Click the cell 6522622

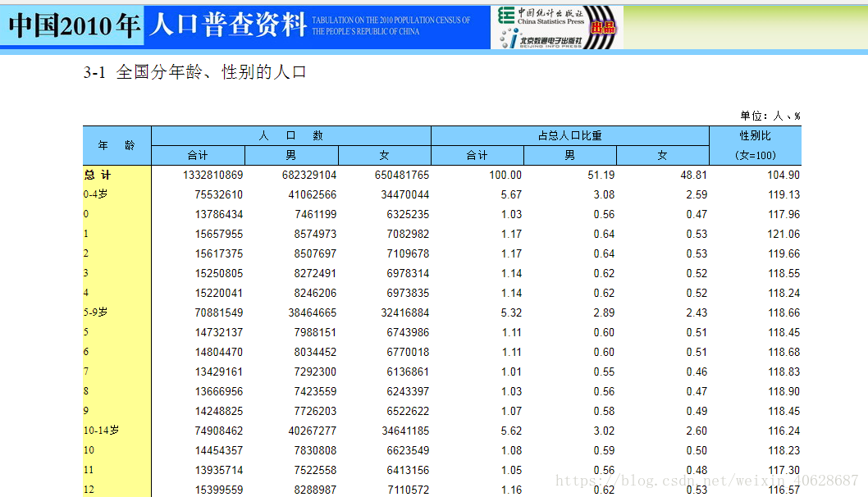pos(408,411)
